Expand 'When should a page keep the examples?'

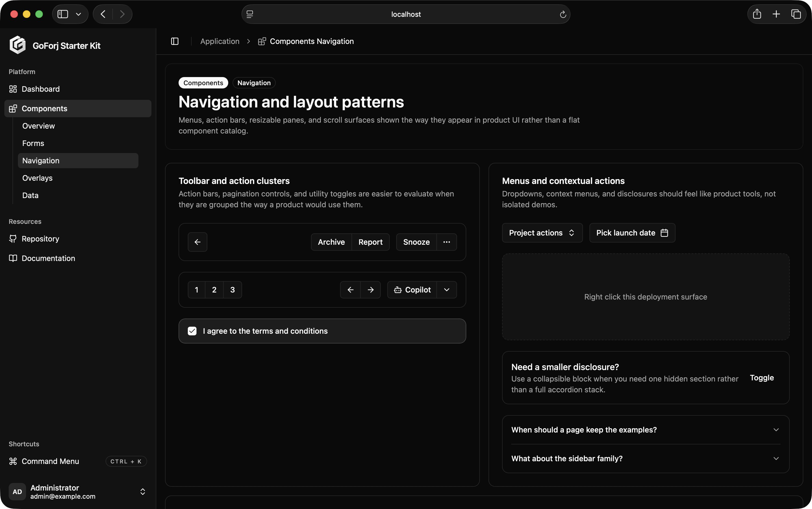tap(646, 430)
